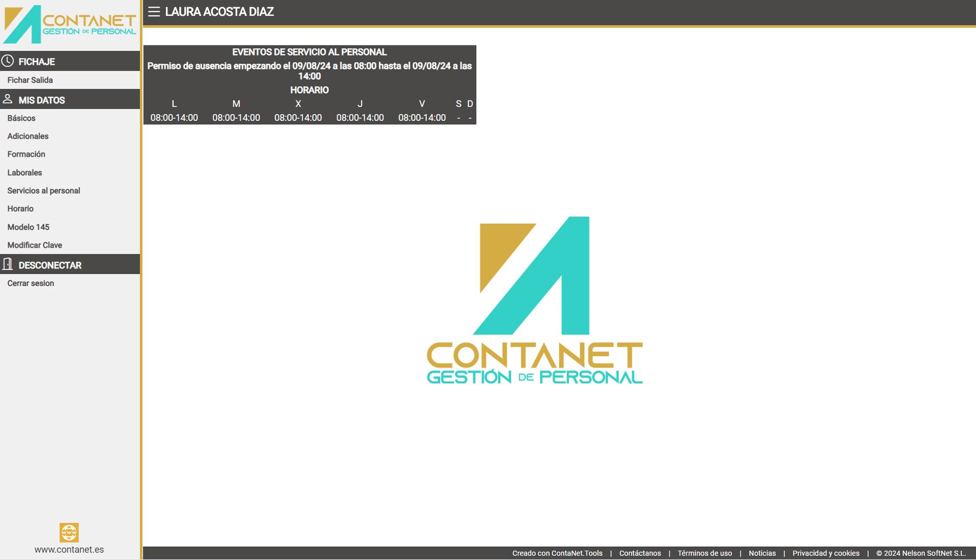
Task: Visit www.contanet.es link
Action: click(x=69, y=549)
